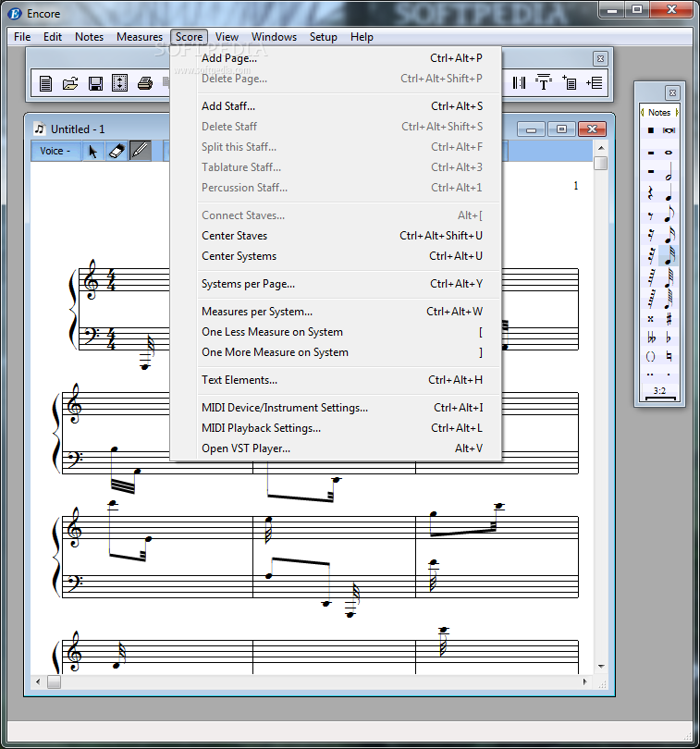The width and height of the screenshot is (700, 749).
Task: Open the Windows menu
Action: pos(274,37)
